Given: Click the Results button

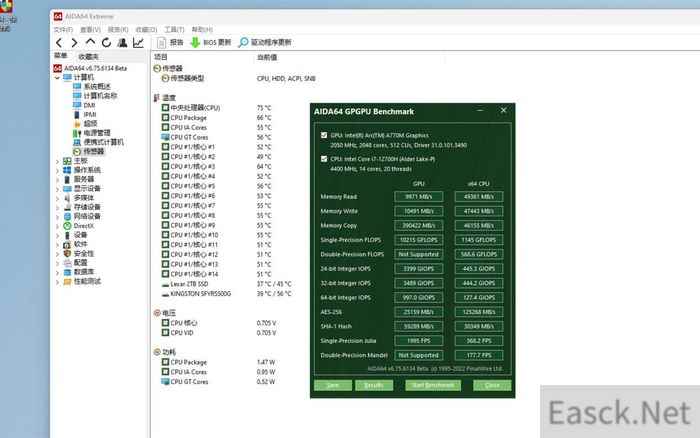Looking at the screenshot, I should pos(374,385).
